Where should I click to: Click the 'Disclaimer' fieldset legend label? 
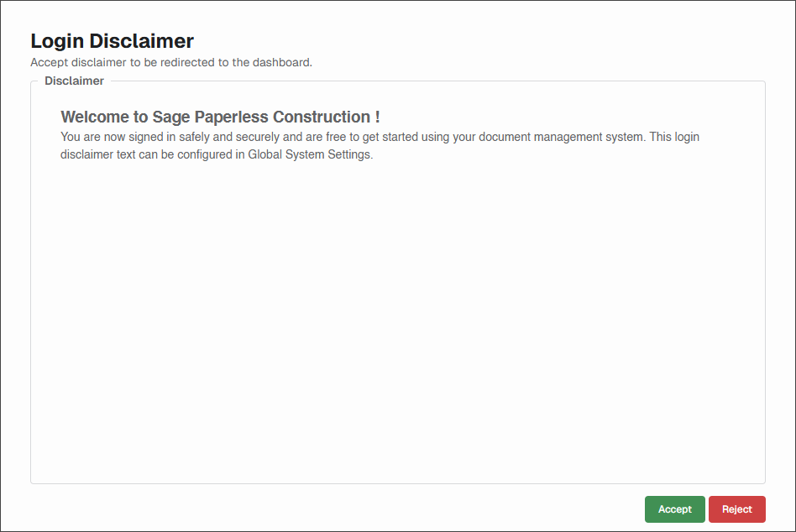point(74,81)
